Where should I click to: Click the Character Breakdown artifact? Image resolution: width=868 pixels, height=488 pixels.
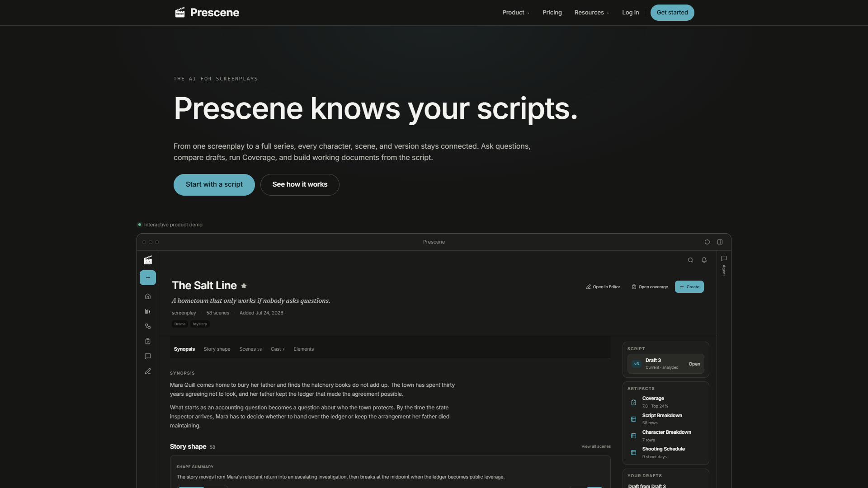click(x=665, y=436)
